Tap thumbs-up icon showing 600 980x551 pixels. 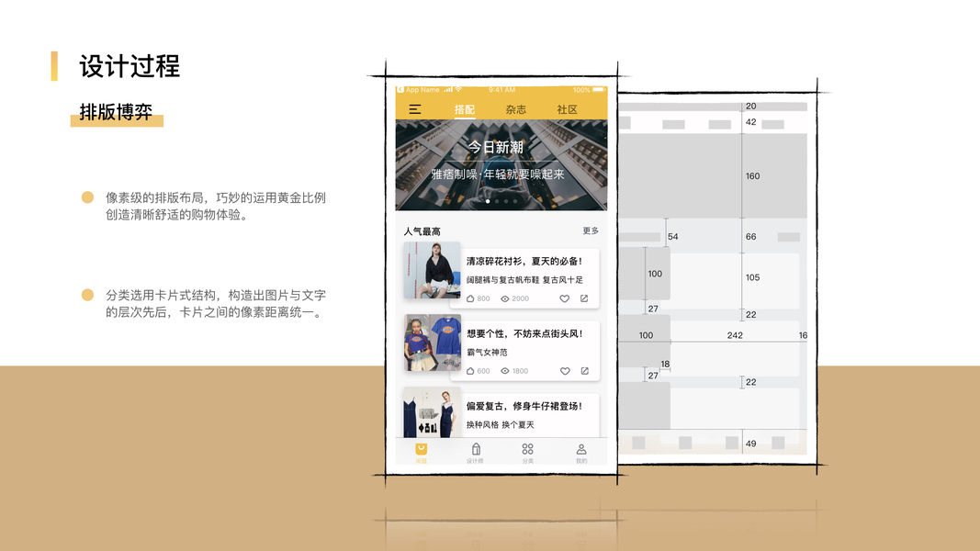pos(470,371)
